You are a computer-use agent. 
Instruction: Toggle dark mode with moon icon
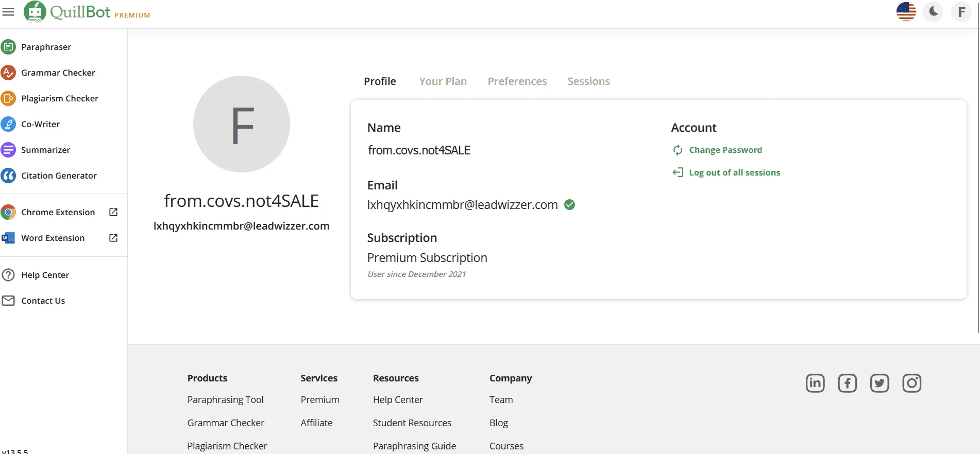(933, 11)
